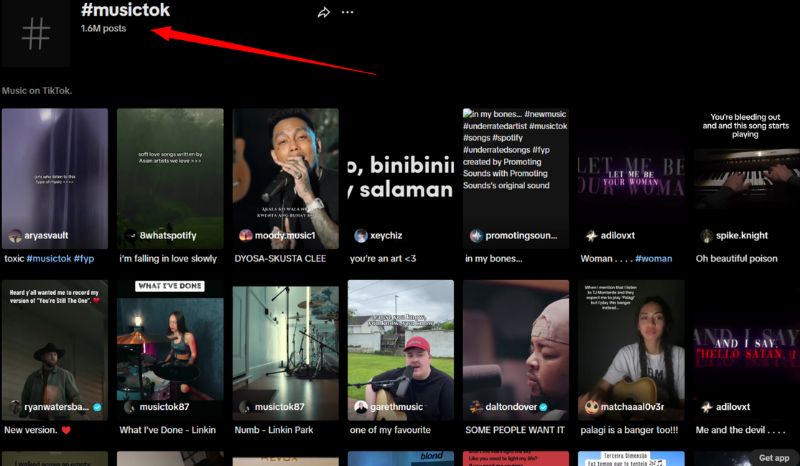Click garethmusic profile avatar

point(361,407)
